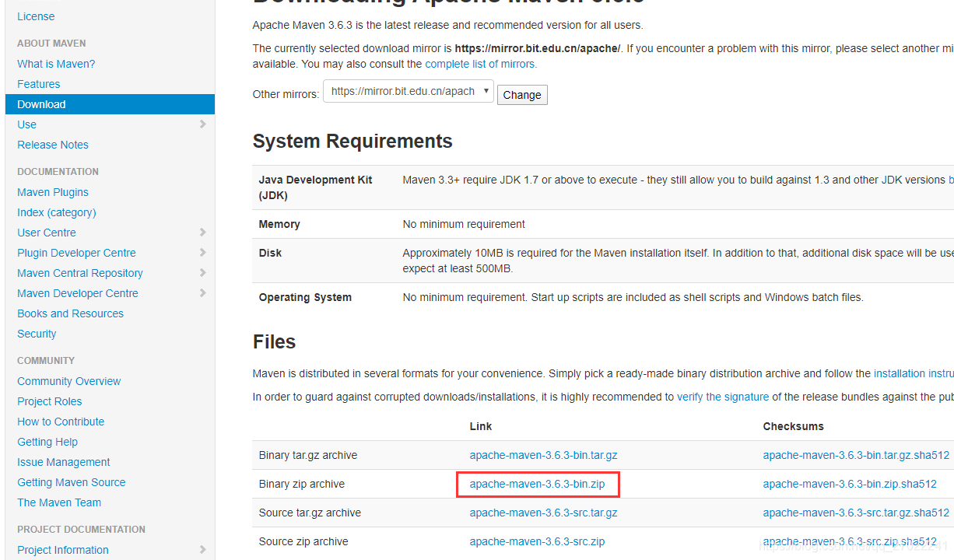Open Plugin Developer Centre item
Viewport: 954px width, 560px height.
point(76,253)
